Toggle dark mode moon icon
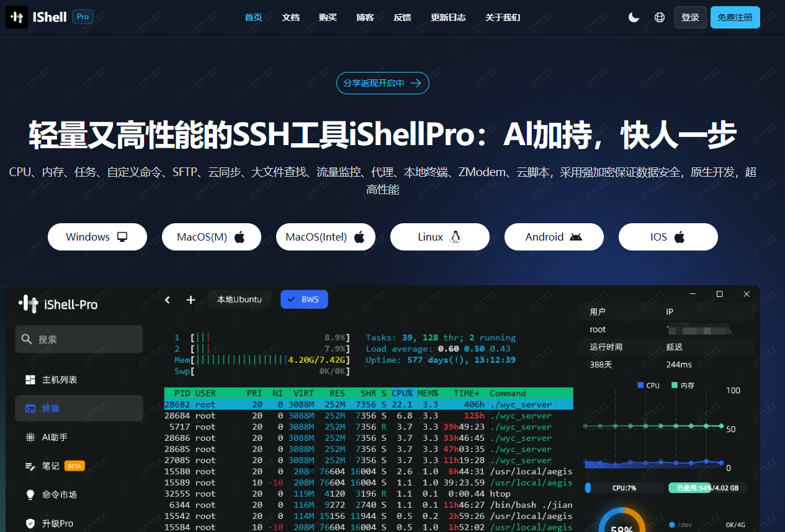785x532 pixels. click(x=634, y=17)
